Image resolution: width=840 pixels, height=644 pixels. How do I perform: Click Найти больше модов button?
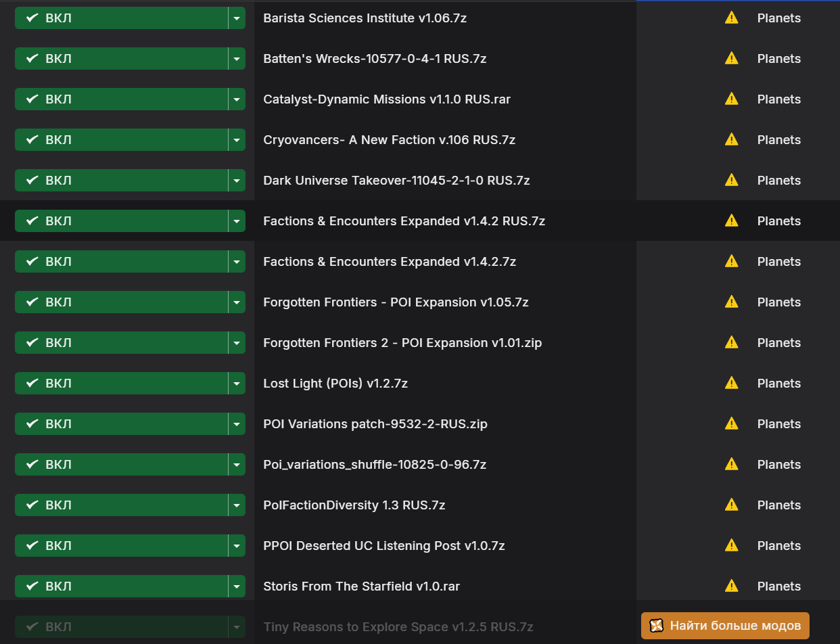(725, 626)
